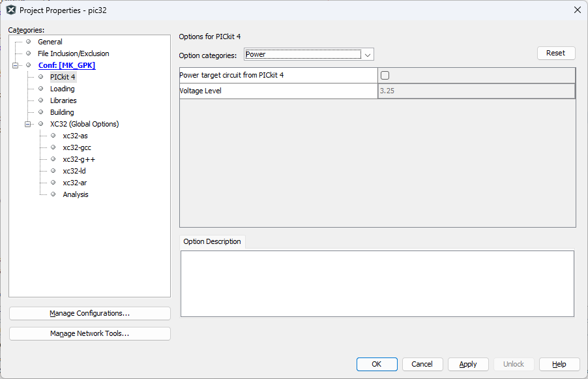Viewport: 588px width, 379px height.
Task: Switch to the Option Description tab
Action: [x=212, y=241]
